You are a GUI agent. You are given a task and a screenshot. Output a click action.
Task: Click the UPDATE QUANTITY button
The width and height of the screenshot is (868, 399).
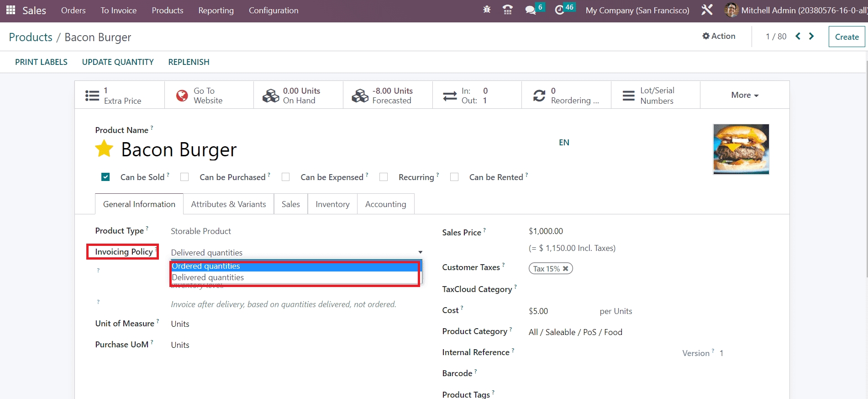(x=118, y=62)
